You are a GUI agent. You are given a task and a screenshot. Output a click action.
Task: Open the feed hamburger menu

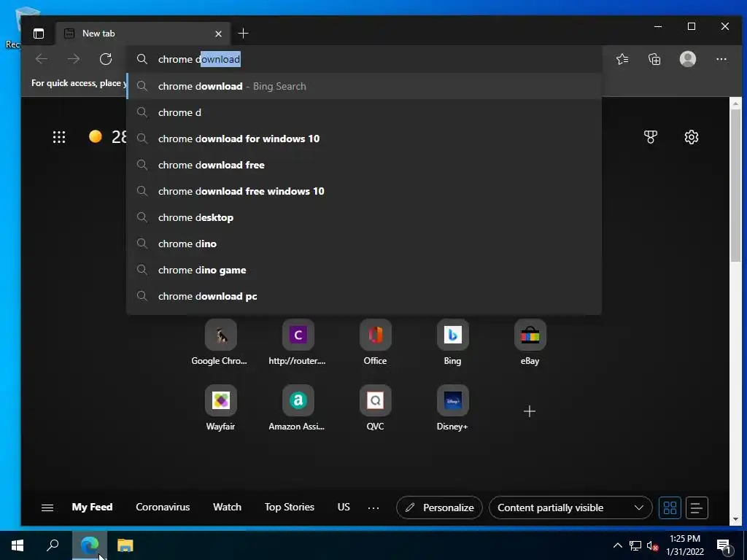coord(47,507)
